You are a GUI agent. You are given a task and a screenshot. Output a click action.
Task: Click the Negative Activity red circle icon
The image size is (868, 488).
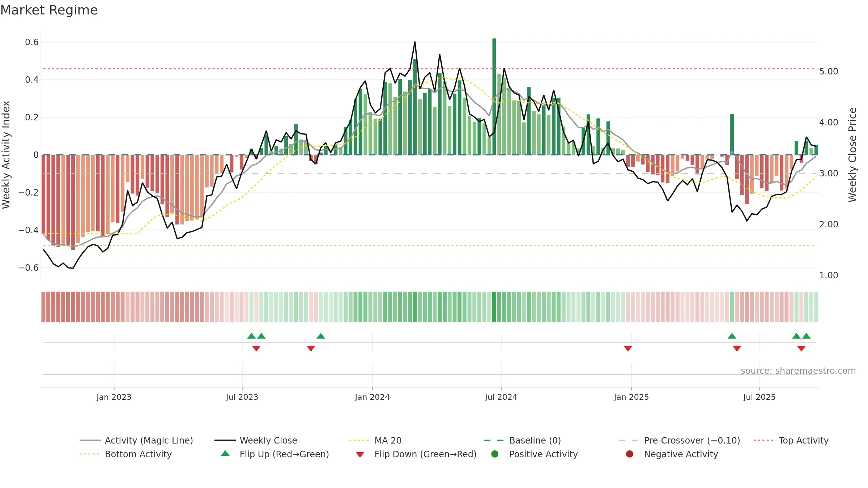coord(630,454)
